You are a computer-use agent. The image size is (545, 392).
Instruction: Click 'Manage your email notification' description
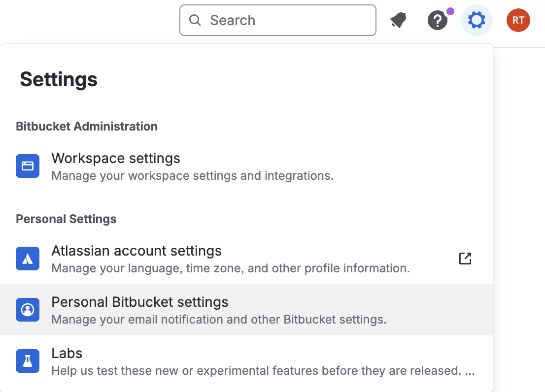click(x=219, y=320)
